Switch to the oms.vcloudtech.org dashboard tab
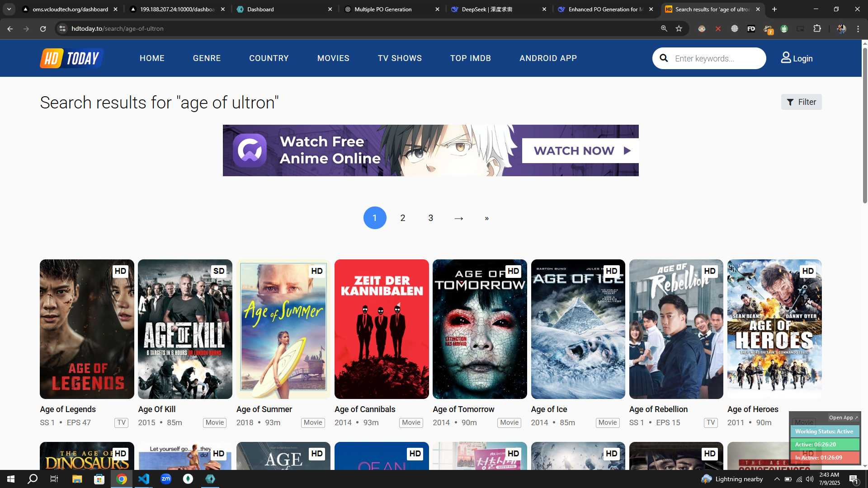Image resolution: width=868 pixels, height=488 pixels. click(x=70, y=9)
